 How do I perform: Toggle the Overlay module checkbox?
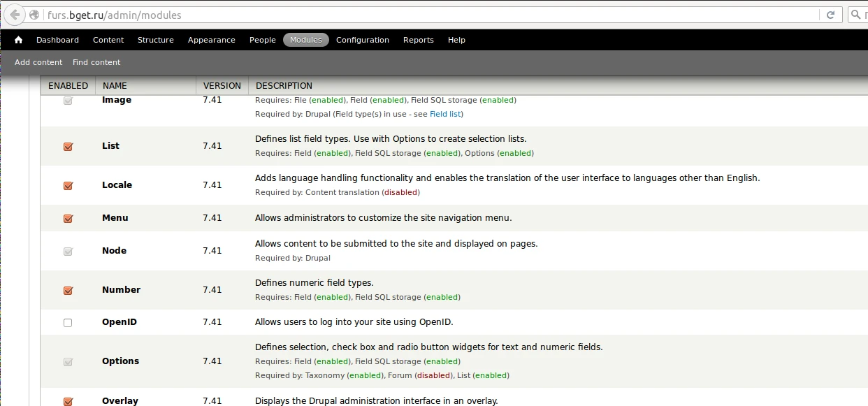(68, 401)
